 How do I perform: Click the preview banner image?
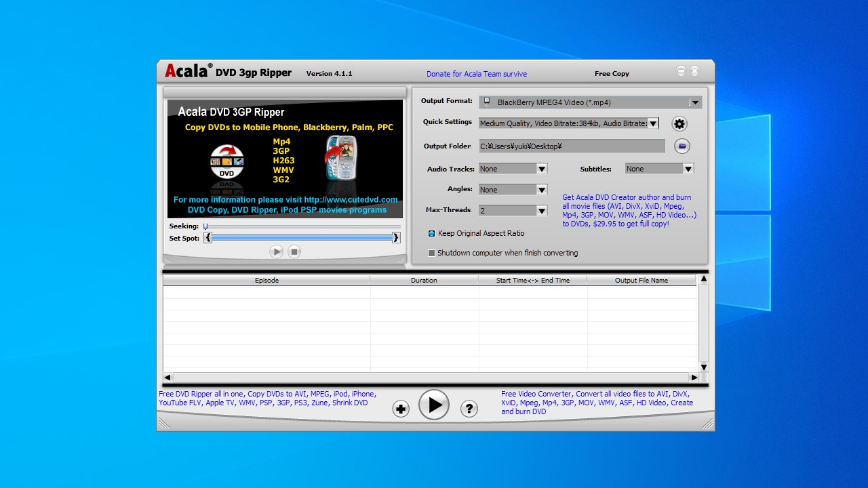(285, 159)
